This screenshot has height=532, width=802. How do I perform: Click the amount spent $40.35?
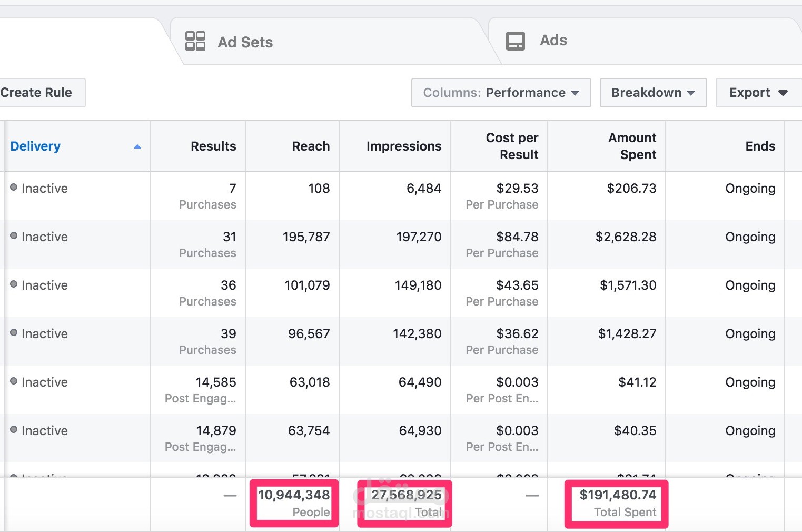[x=636, y=431]
